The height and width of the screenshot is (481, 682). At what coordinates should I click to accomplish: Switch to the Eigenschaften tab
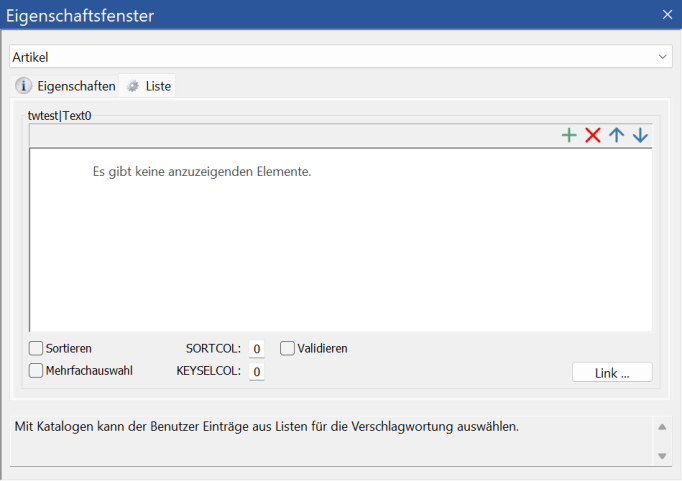[x=76, y=86]
